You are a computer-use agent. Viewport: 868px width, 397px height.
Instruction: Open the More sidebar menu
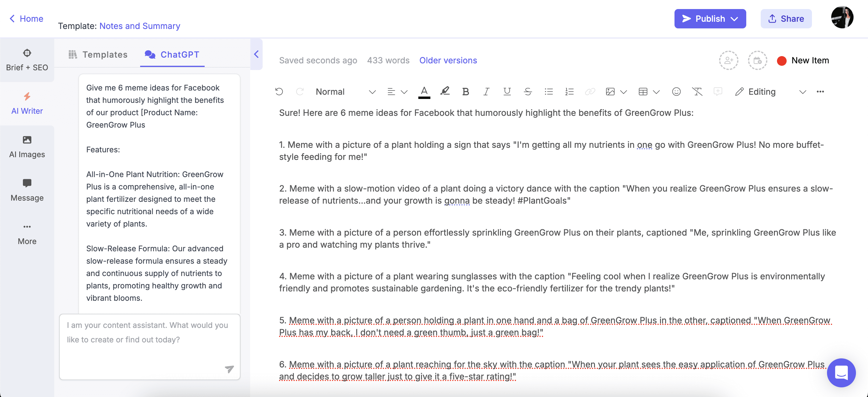pos(27,234)
